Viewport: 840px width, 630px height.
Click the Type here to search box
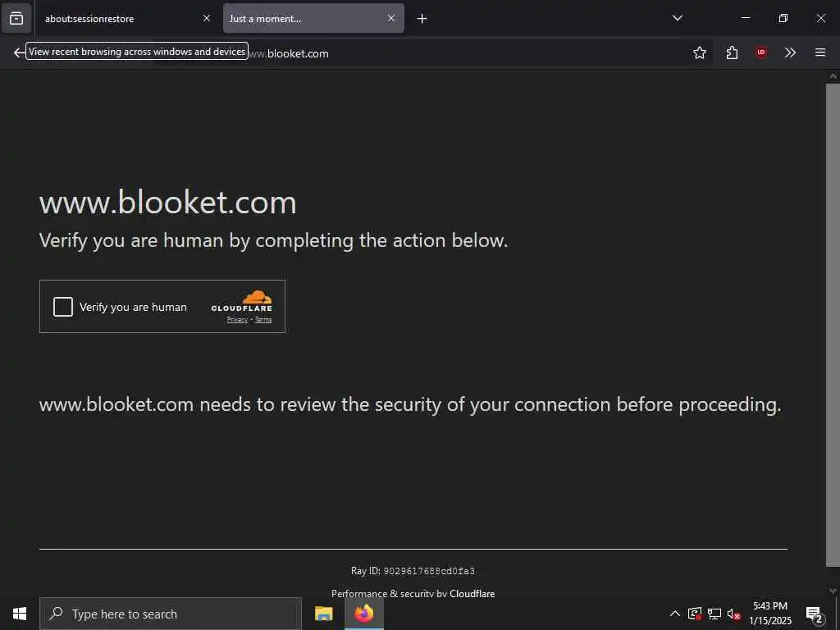pyautogui.click(x=172, y=614)
